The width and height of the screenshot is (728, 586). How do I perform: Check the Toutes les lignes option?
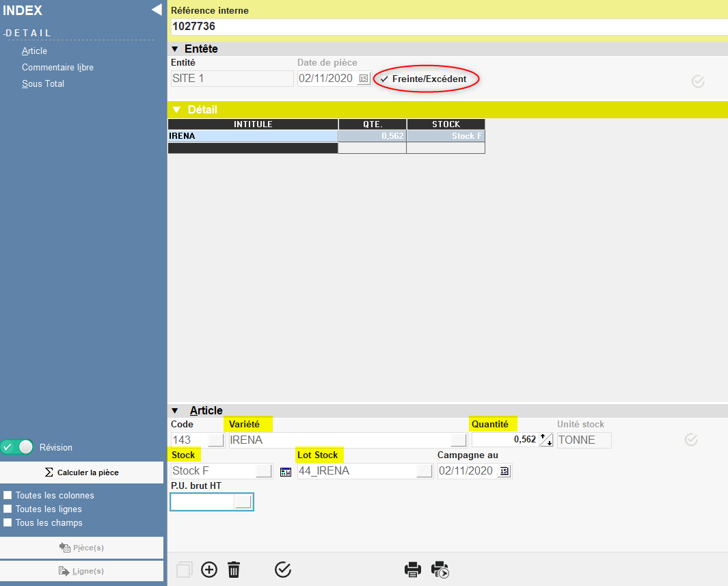tap(8, 509)
